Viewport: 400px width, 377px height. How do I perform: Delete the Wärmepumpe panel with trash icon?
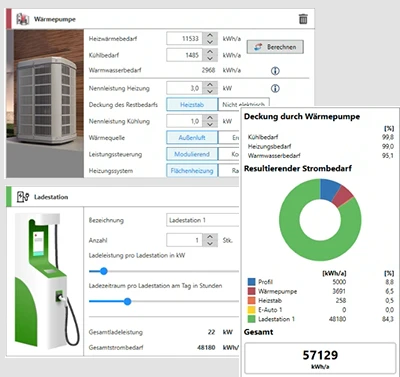pyautogui.click(x=303, y=19)
